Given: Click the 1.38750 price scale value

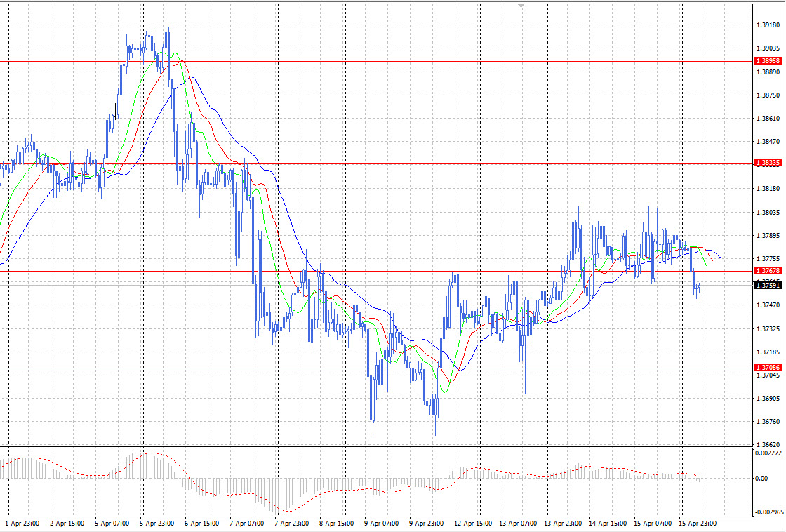Looking at the screenshot, I should coord(768,95).
